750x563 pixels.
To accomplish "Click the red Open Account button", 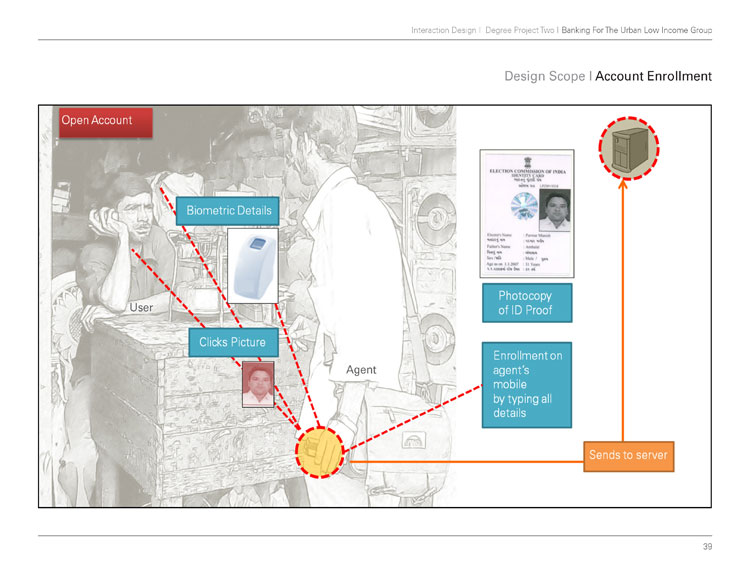I will [106, 122].
